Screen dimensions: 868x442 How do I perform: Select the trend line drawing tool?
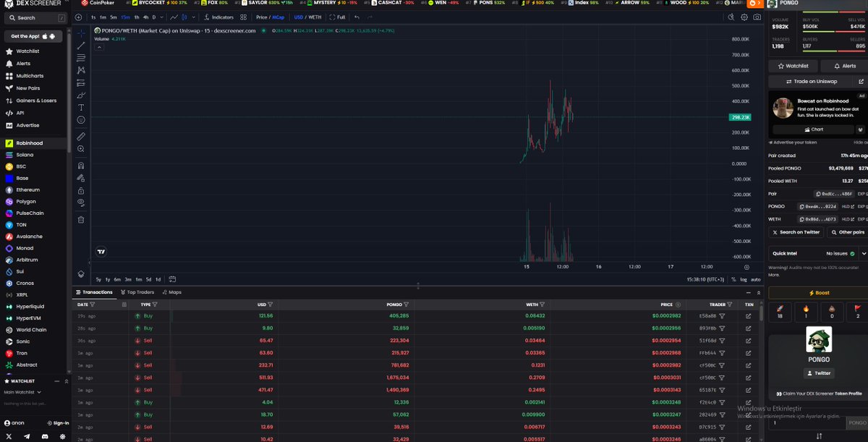81,46
